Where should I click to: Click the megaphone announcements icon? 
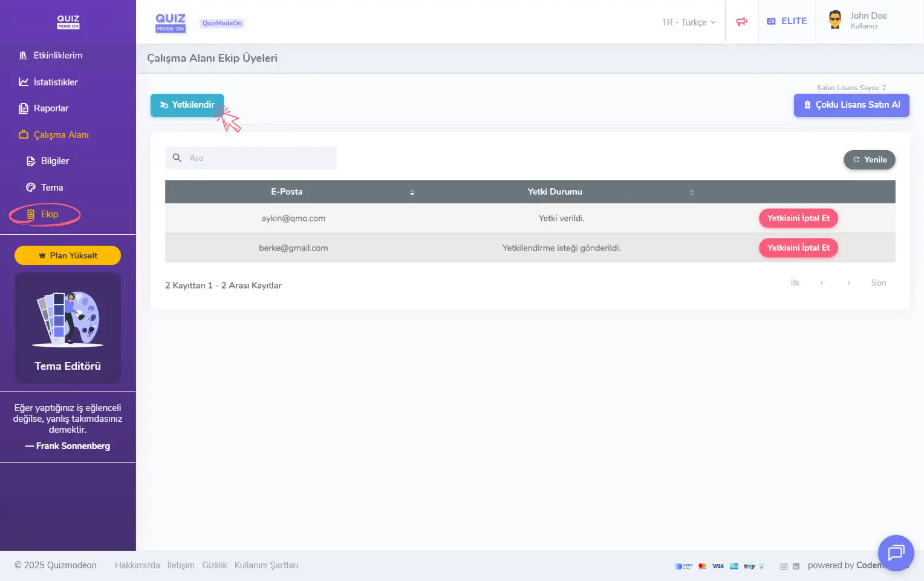[x=741, y=22]
